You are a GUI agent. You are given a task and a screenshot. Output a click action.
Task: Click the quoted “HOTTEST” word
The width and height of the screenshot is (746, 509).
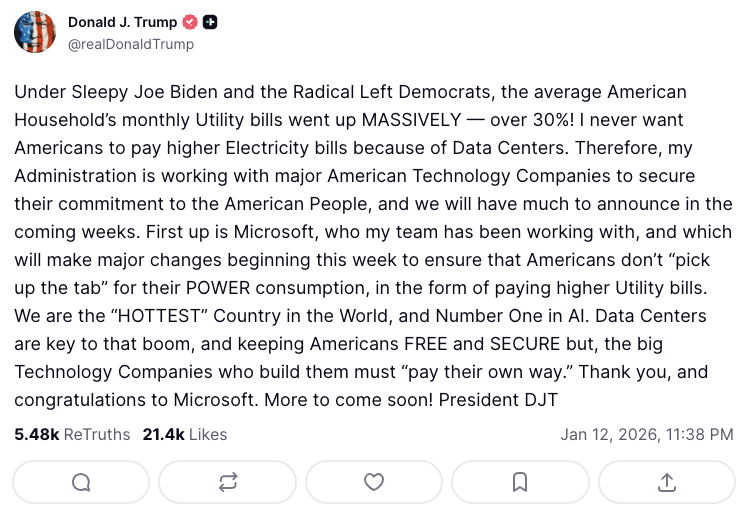(x=152, y=316)
